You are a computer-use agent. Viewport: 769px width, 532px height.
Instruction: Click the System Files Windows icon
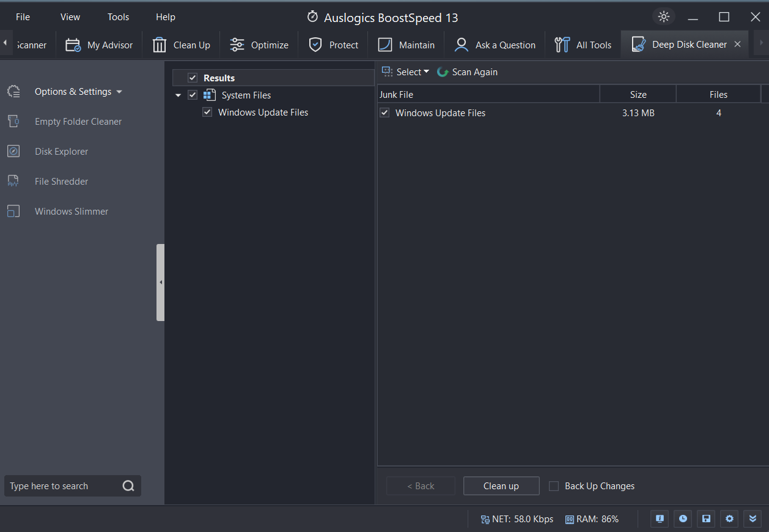pyautogui.click(x=210, y=95)
